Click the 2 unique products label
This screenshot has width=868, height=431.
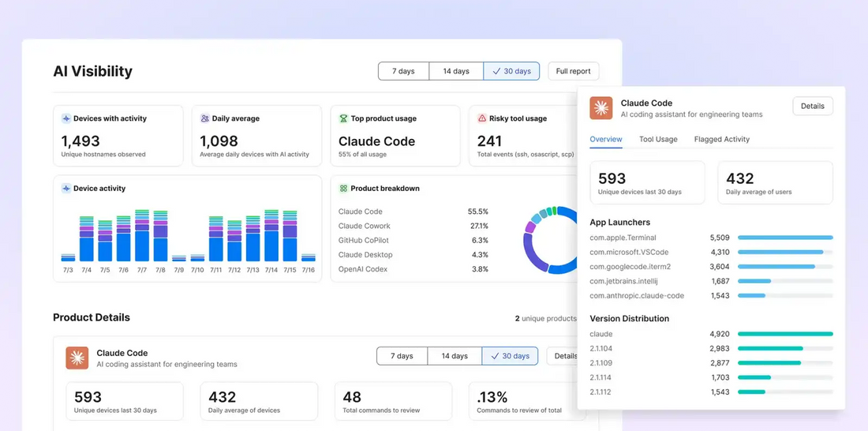click(546, 319)
